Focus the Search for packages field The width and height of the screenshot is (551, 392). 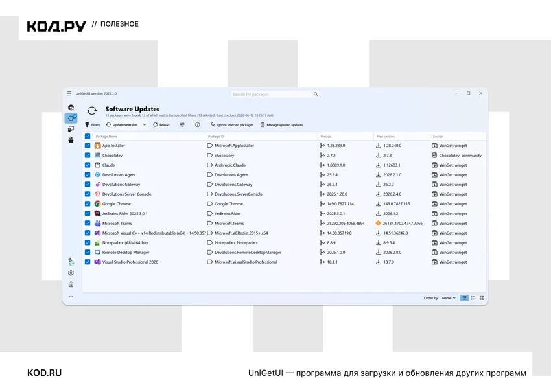[x=275, y=94]
